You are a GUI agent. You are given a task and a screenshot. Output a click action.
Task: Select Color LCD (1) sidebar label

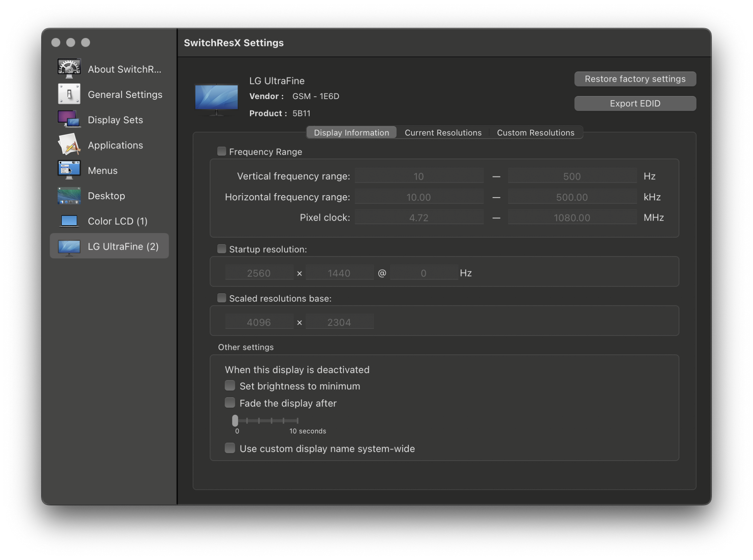(x=117, y=221)
